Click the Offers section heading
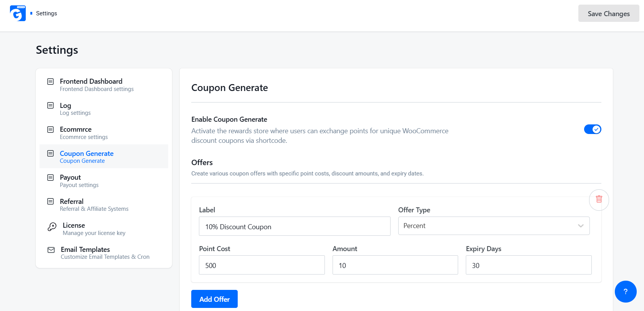This screenshot has width=644, height=311. [202, 162]
